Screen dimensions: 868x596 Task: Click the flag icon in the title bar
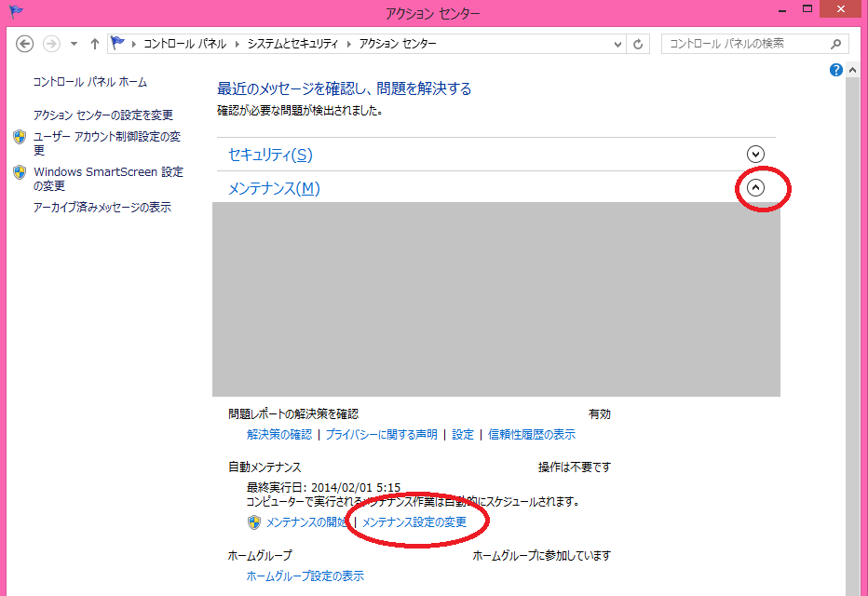click(x=16, y=11)
